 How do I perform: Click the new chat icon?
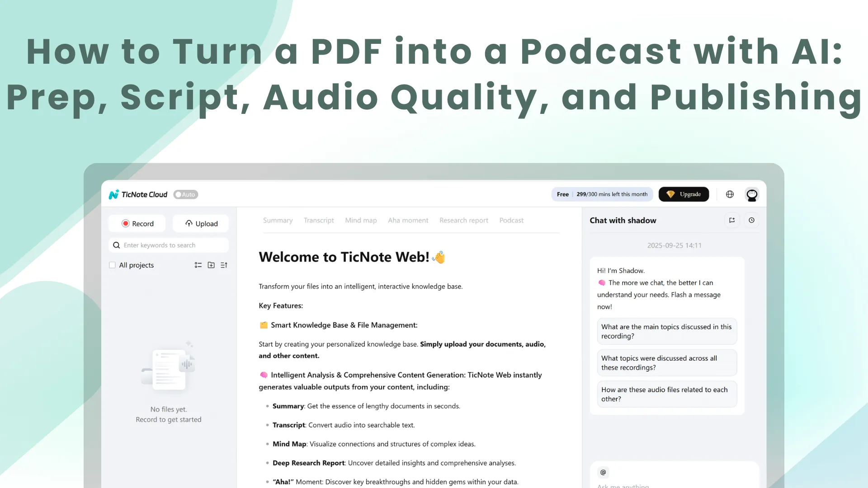point(732,221)
